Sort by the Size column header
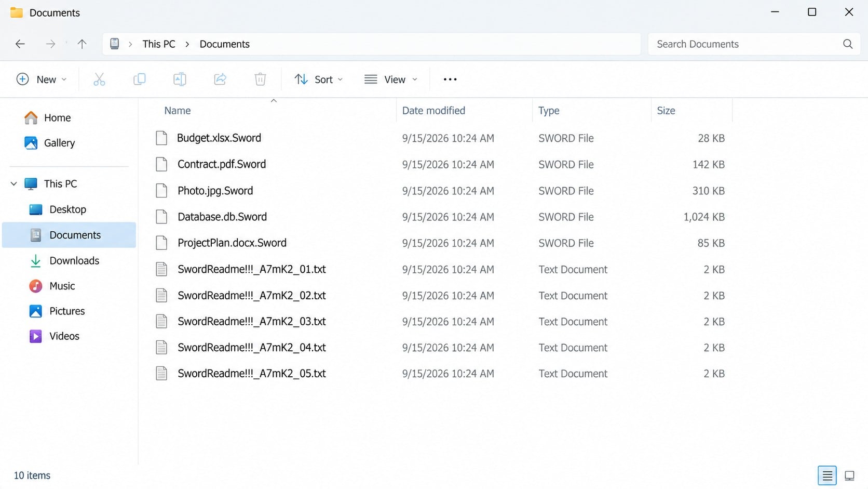The width and height of the screenshot is (868, 489). point(666,111)
